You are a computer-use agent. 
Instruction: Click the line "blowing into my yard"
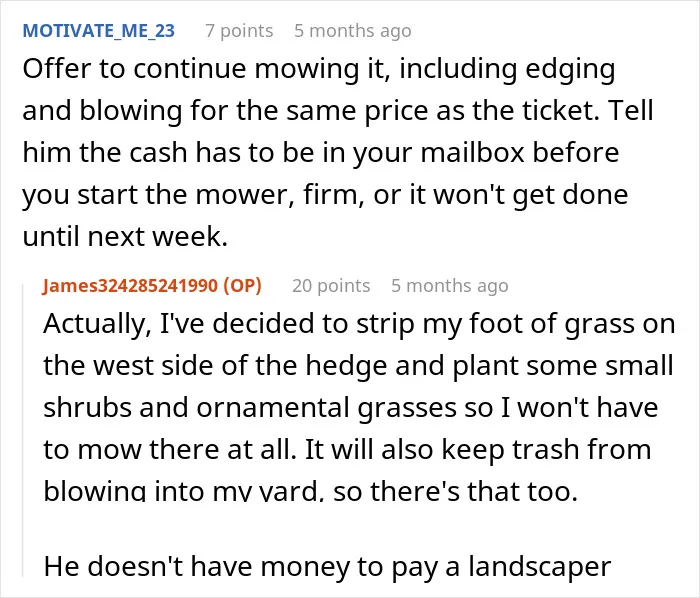point(310,491)
